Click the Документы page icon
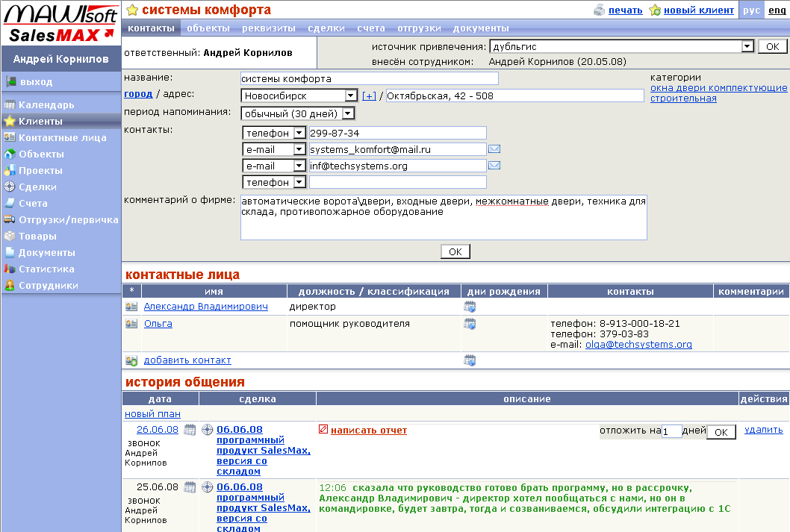 click(x=10, y=253)
